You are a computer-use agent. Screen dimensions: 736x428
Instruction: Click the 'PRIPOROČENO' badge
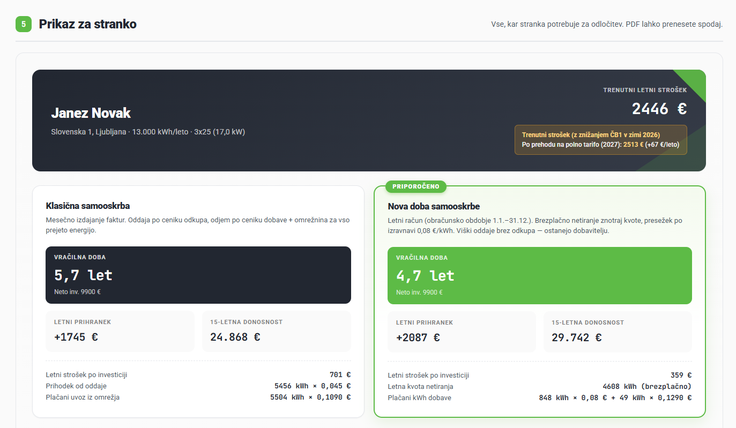tap(416, 186)
